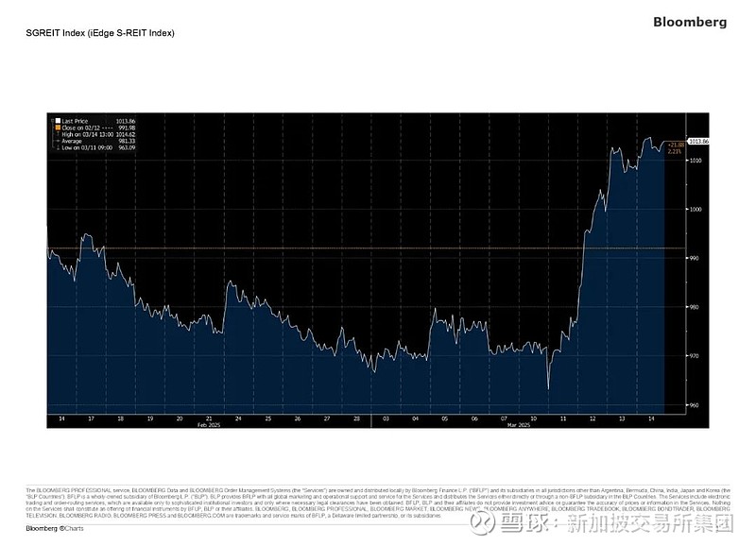Click the Last Price value 1013.86 in legend
The height and width of the screenshot is (546, 756).
(126, 122)
